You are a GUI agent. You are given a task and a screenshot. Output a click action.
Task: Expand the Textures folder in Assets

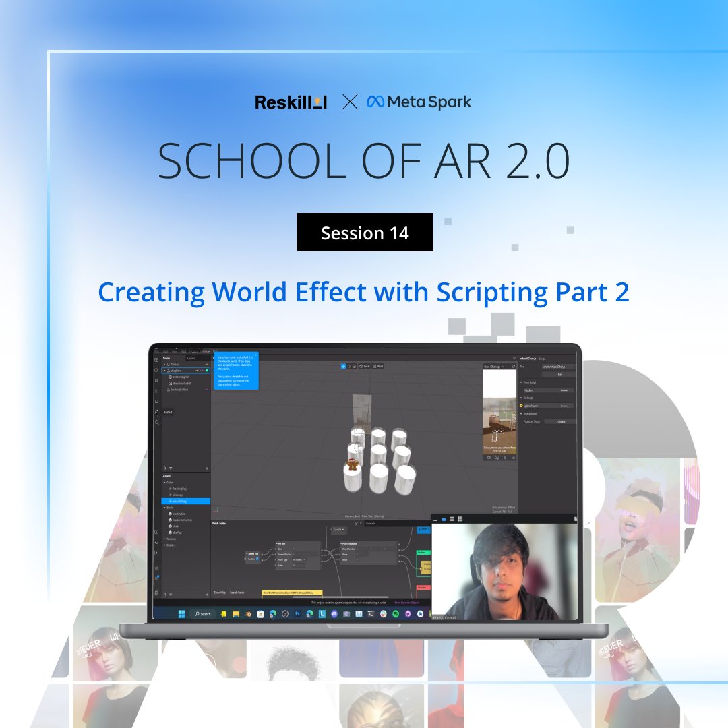tap(164, 539)
